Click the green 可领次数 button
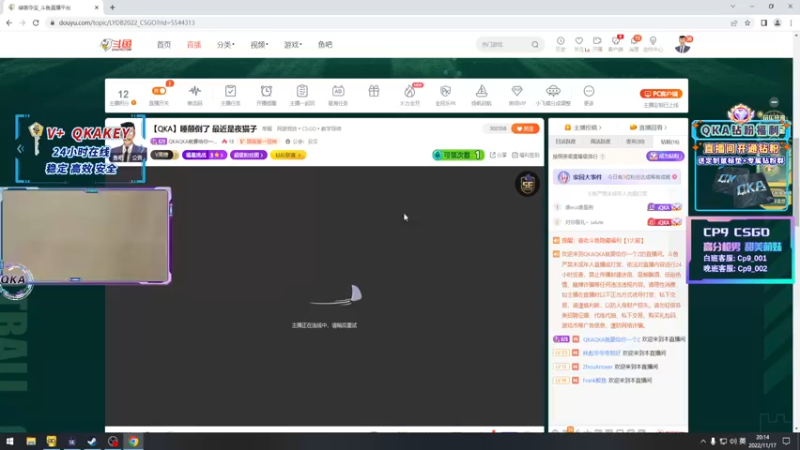 pyautogui.click(x=458, y=155)
